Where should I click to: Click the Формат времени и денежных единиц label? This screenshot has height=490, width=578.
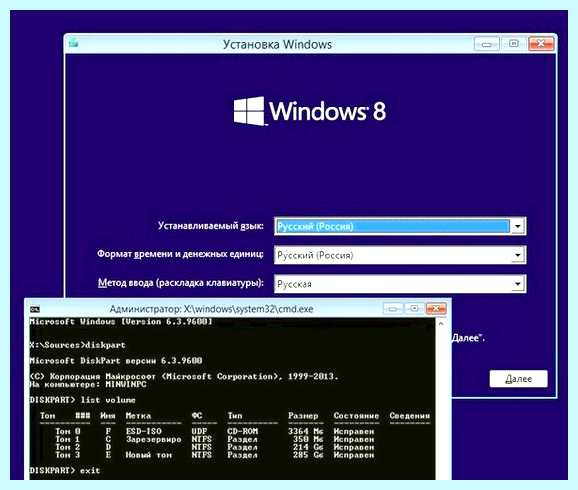(180, 254)
